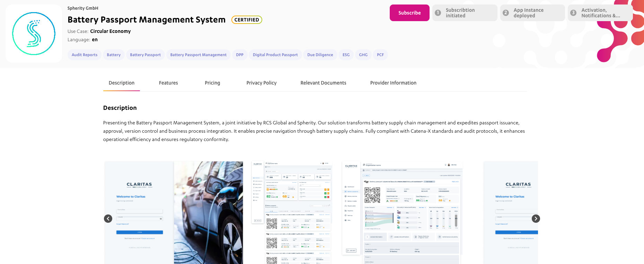The height and width of the screenshot is (264, 644).
Task: Advance to next carousel image
Action: tap(536, 219)
